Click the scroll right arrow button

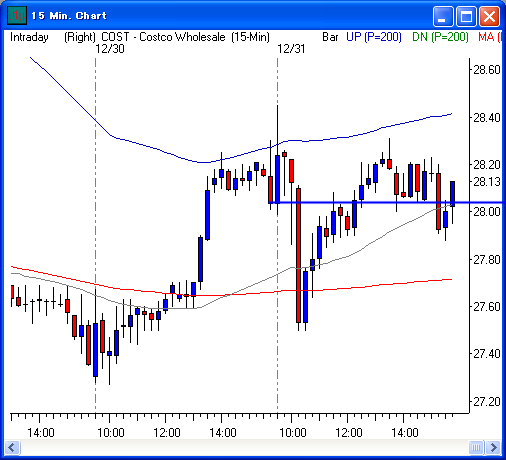pyautogui.click(x=493, y=447)
